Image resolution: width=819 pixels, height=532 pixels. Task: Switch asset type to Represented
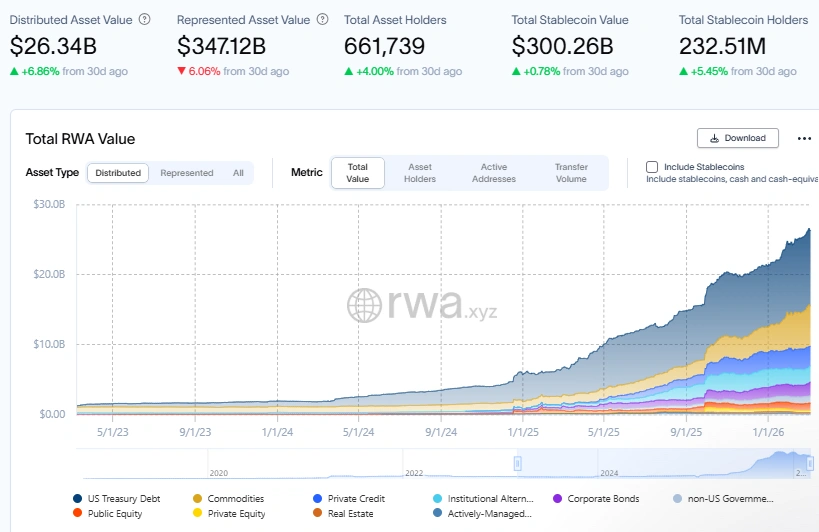(x=187, y=173)
